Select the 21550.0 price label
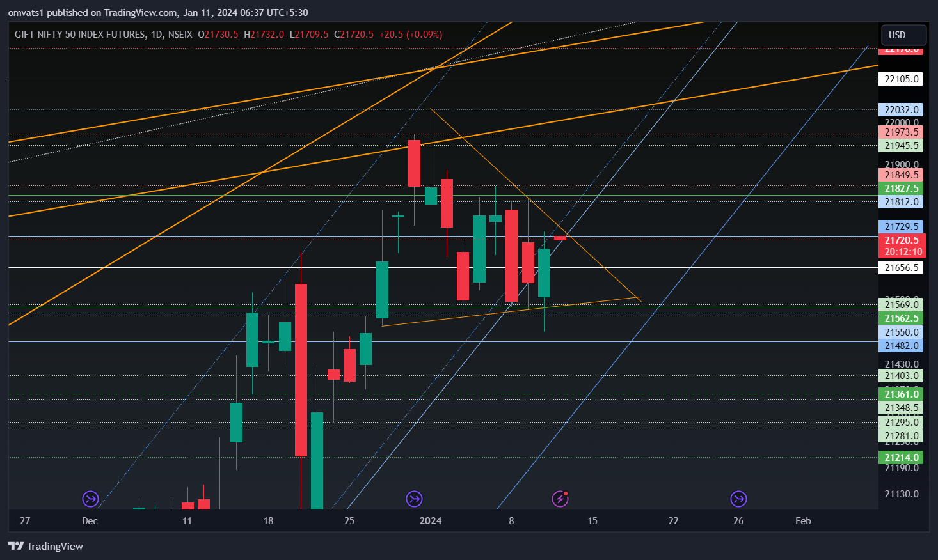 point(902,332)
